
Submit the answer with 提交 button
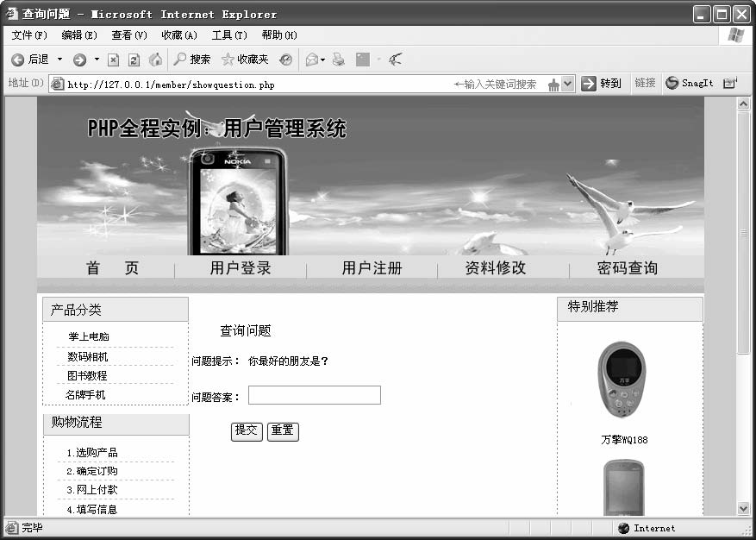247,431
